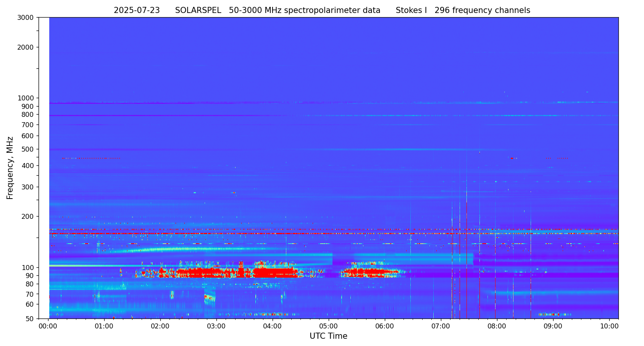This screenshot has height=346, width=644.
Task: Click the 00:00 time tick label
Action: (48, 327)
